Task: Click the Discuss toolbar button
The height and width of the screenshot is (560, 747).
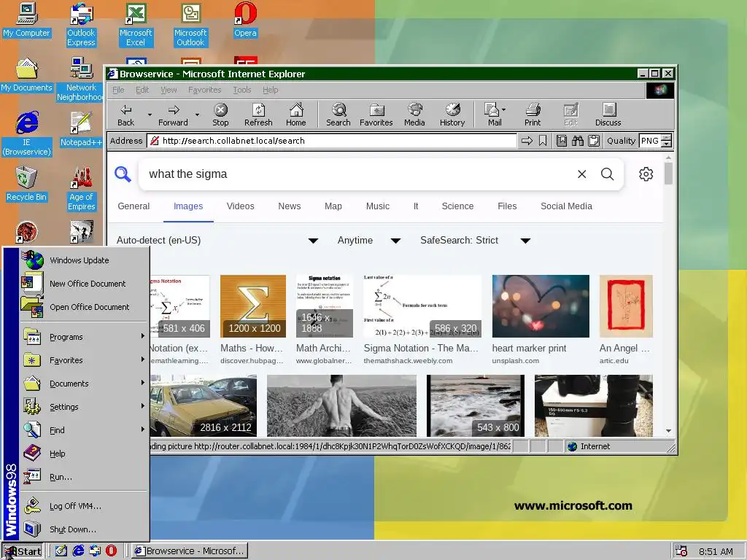Action: click(608, 114)
